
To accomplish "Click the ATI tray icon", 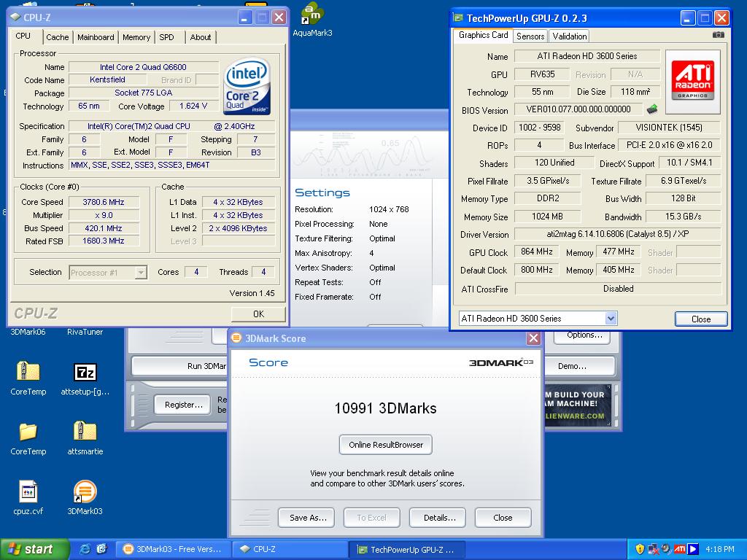I will [x=679, y=549].
